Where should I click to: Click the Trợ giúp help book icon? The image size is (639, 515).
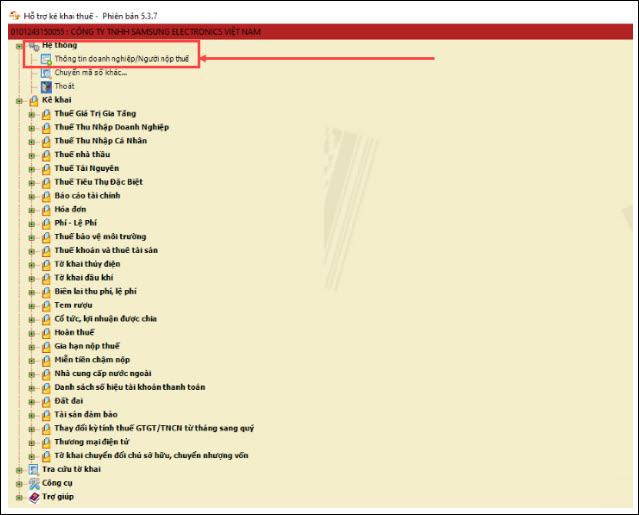[32, 496]
